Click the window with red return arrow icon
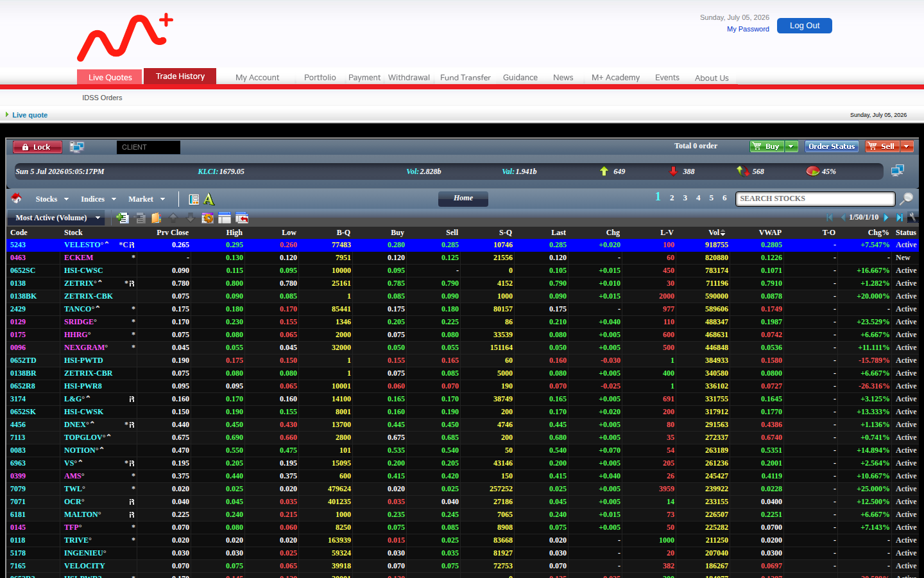 click(x=242, y=218)
